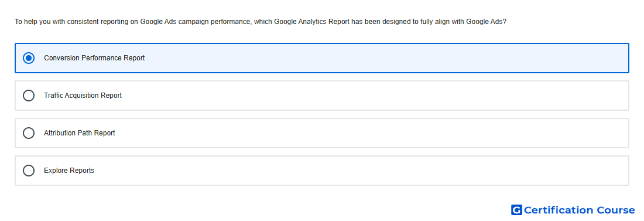Viewport: 644px width, 221px height.
Task: Click the blue G logo icon
Action: pos(516,210)
